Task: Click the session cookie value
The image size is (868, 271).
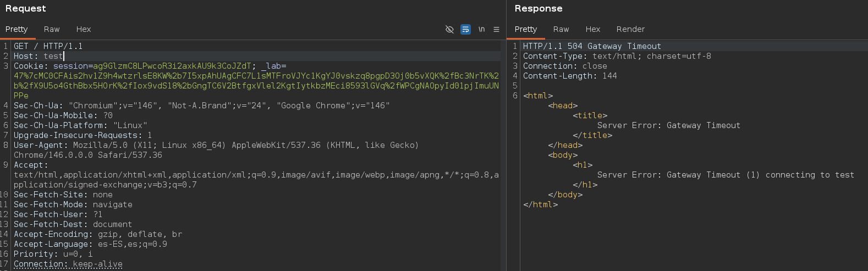Action: click(172, 66)
